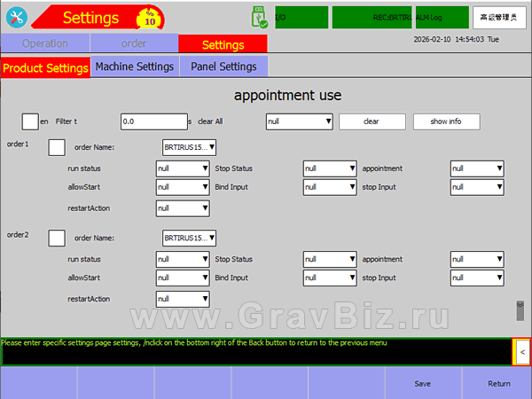The width and height of the screenshot is (532, 399).
Task: Enable the order2 checkbox
Action: (x=57, y=238)
